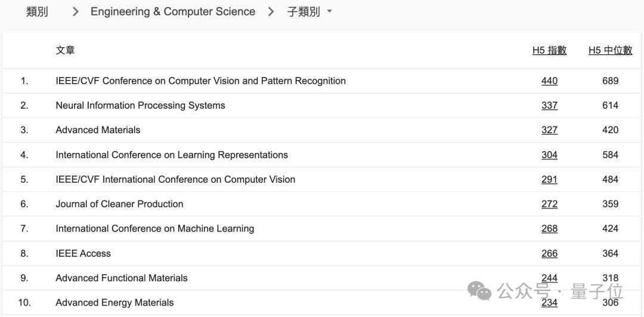Open h5-index 291 for ICCV

(x=549, y=180)
